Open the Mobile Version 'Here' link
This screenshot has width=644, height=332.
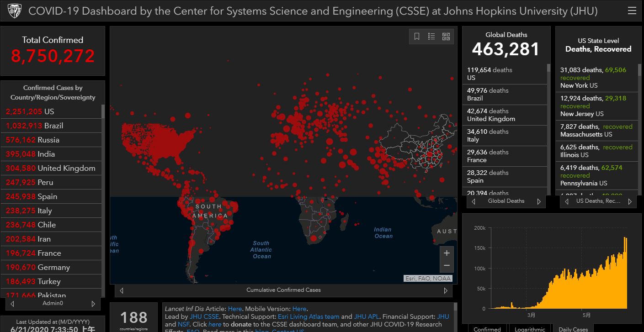tap(299, 309)
